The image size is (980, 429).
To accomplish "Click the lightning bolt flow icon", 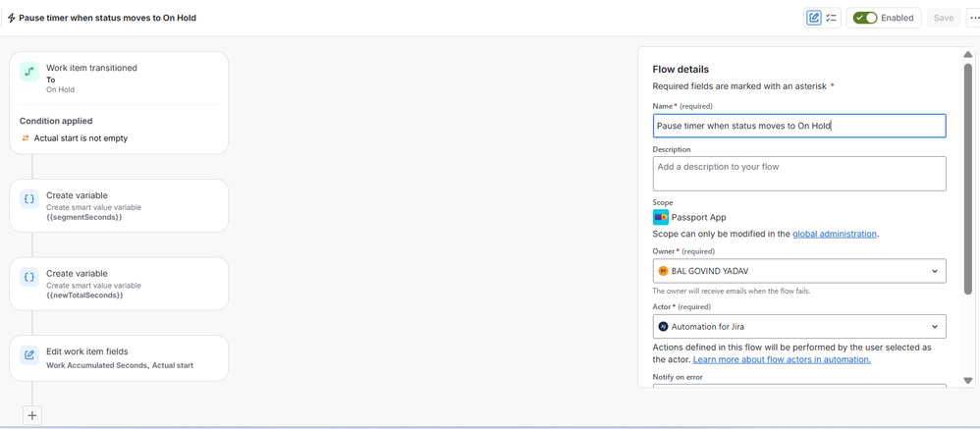I will [11, 18].
